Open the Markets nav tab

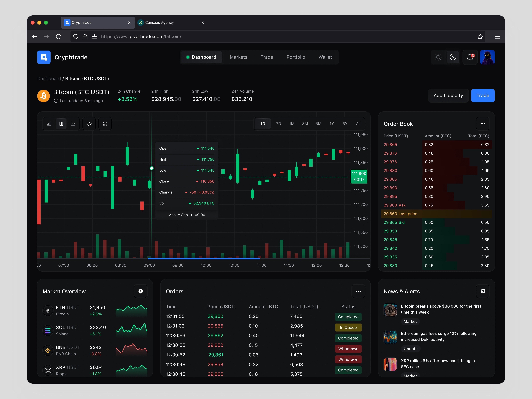[238, 57]
